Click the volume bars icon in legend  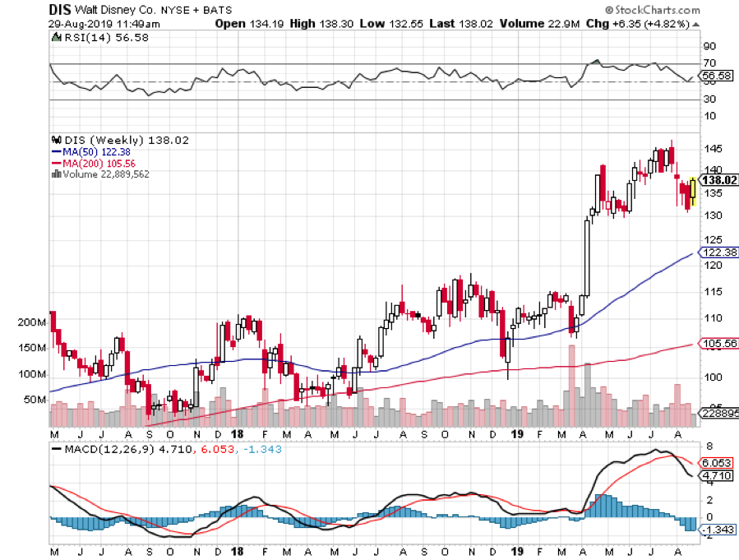[57, 174]
